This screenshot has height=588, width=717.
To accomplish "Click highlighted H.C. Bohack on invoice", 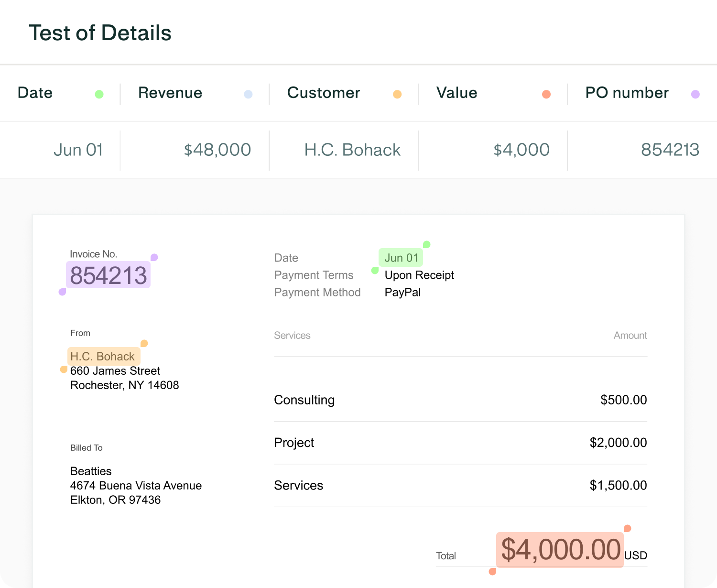I will 104,356.
